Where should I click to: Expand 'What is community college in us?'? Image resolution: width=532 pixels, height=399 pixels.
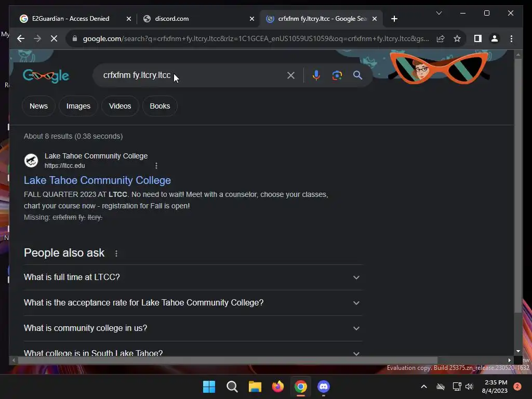[193, 328]
